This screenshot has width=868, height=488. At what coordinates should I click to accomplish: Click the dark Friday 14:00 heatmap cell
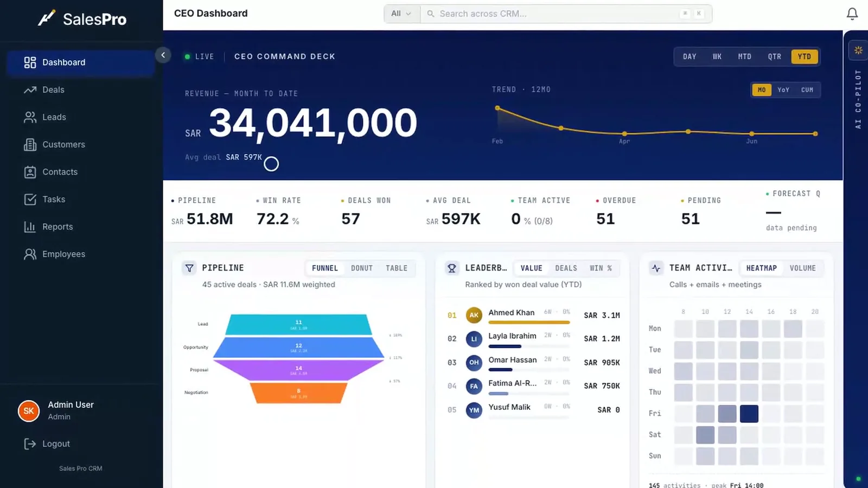(749, 414)
